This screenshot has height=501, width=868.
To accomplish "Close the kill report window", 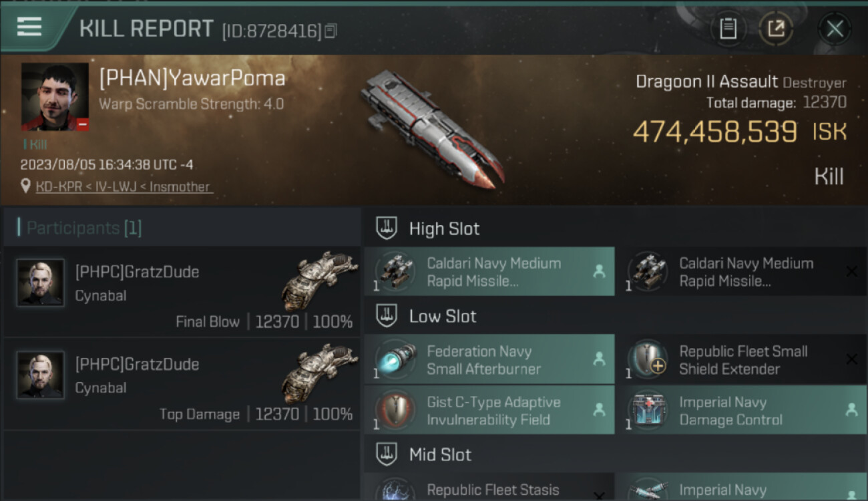I will 835,29.
